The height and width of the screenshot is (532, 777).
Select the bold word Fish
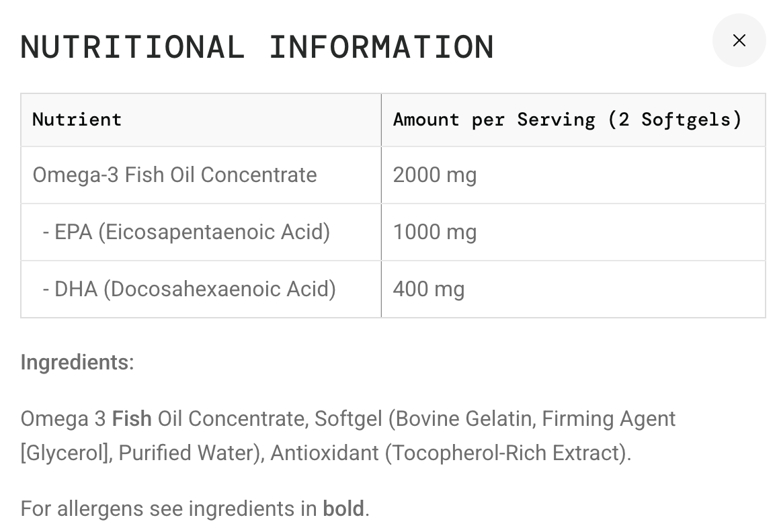click(x=132, y=418)
